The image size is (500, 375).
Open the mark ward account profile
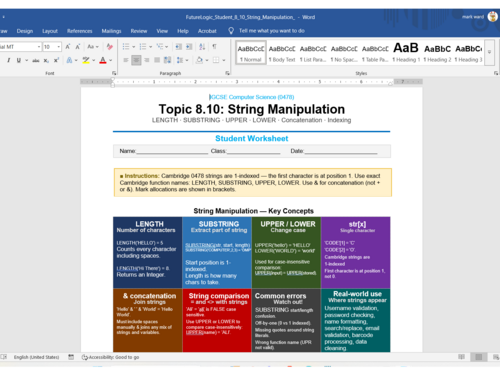(x=480, y=17)
